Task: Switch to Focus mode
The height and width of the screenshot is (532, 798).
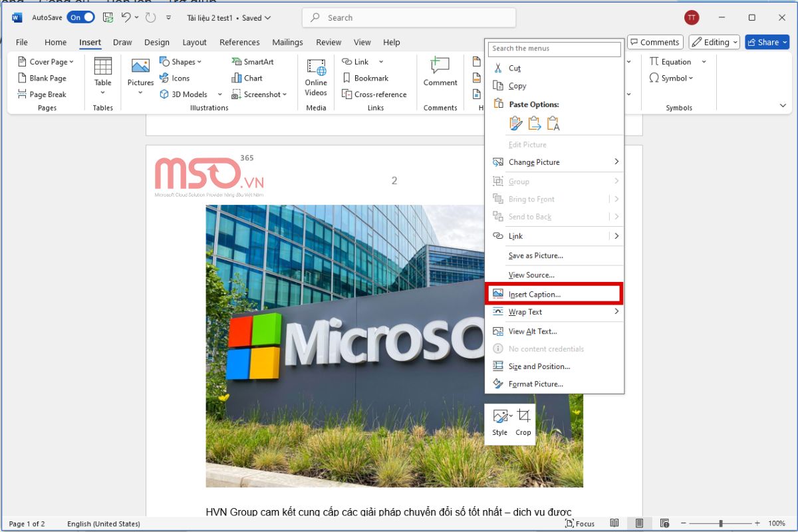Action: tap(579, 524)
